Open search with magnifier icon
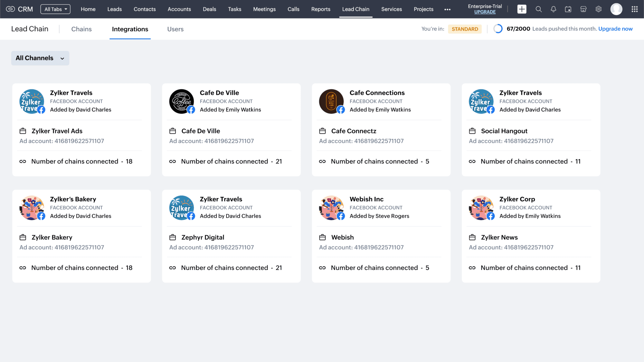 point(538,9)
